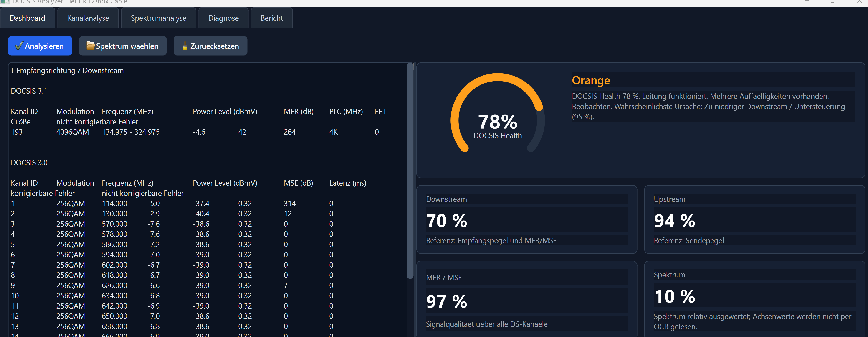This screenshot has width=868, height=337.
Task: Click frequency 578.000 in channel 4 row
Action: [x=115, y=234]
